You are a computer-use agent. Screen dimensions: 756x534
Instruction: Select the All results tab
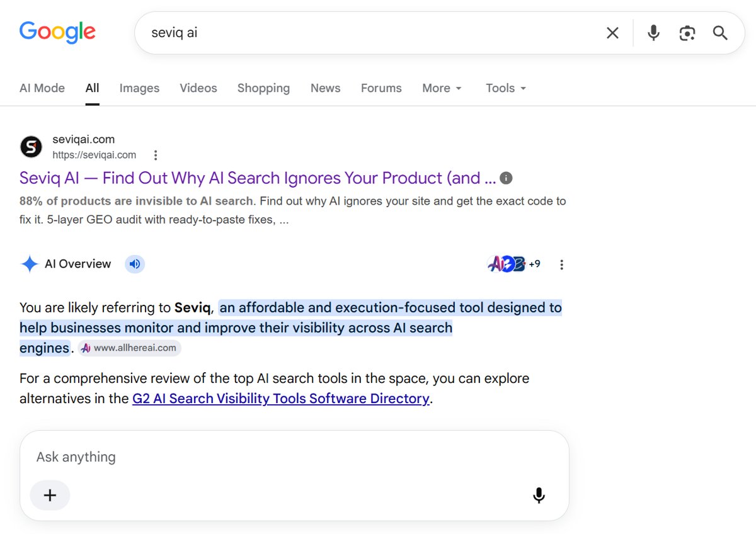[93, 88]
